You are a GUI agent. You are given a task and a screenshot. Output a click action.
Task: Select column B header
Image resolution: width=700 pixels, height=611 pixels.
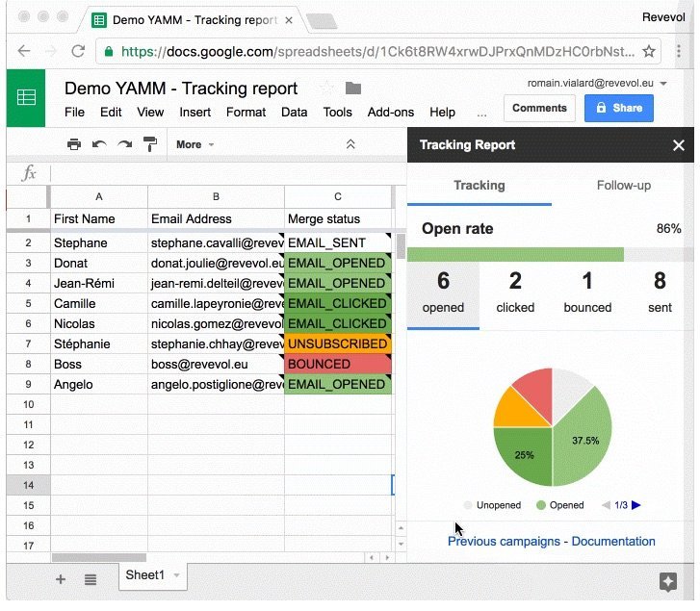click(216, 196)
